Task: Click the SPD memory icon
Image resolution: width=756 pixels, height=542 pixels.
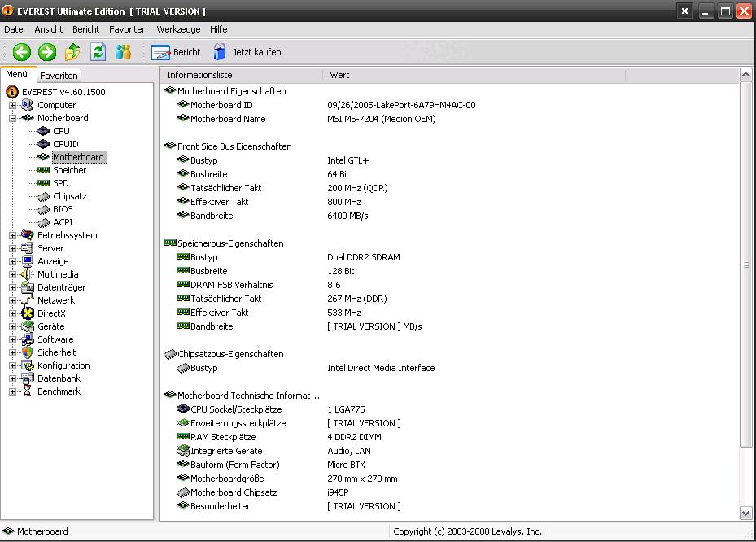Action: click(43, 183)
